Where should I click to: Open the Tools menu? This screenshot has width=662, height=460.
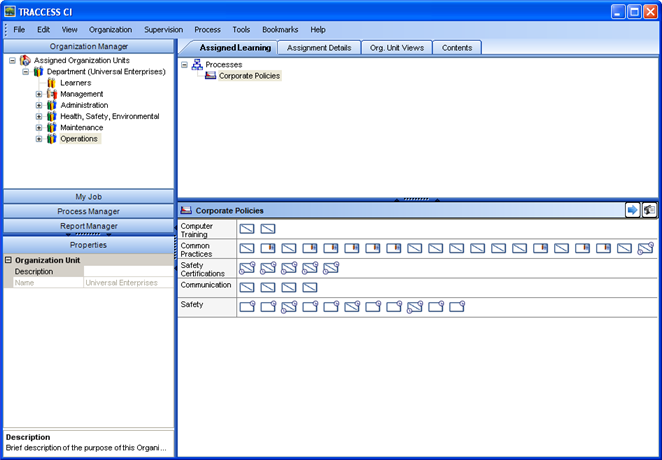241,30
